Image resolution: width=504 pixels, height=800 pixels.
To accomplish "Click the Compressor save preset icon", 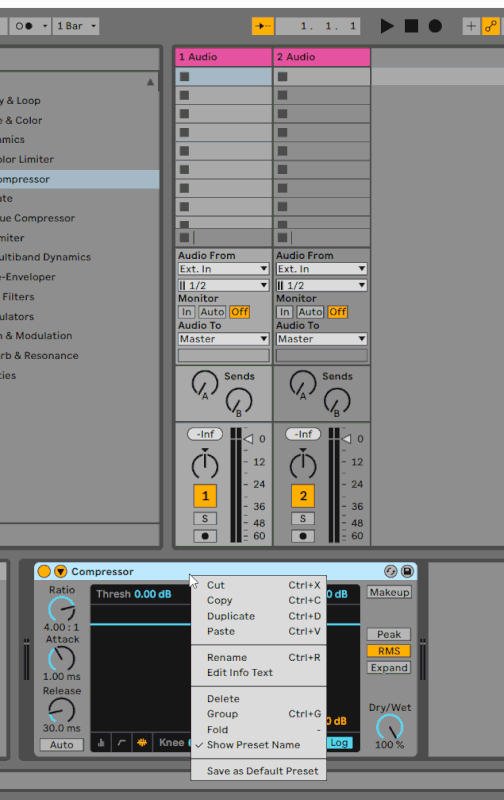I will (407, 571).
